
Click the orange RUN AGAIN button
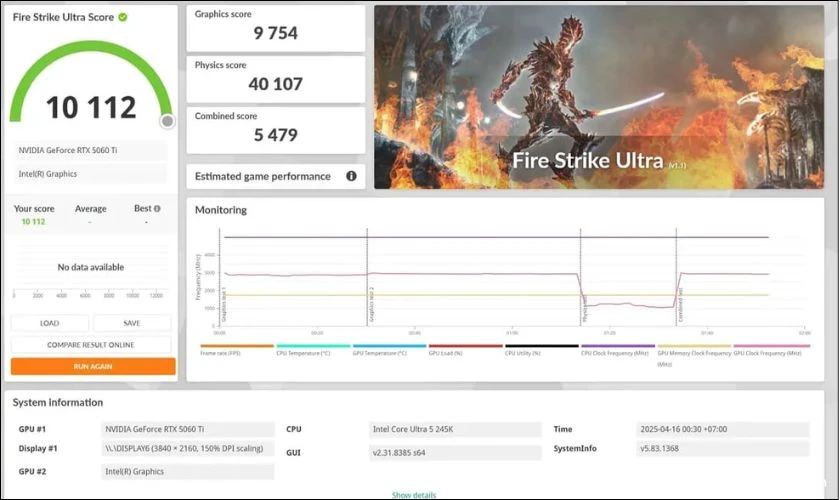click(93, 367)
